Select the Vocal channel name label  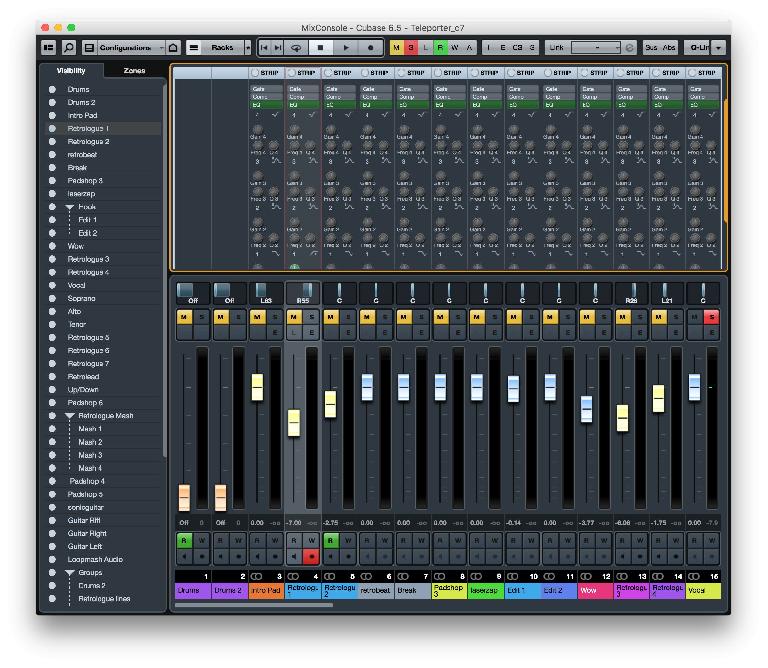703,591
